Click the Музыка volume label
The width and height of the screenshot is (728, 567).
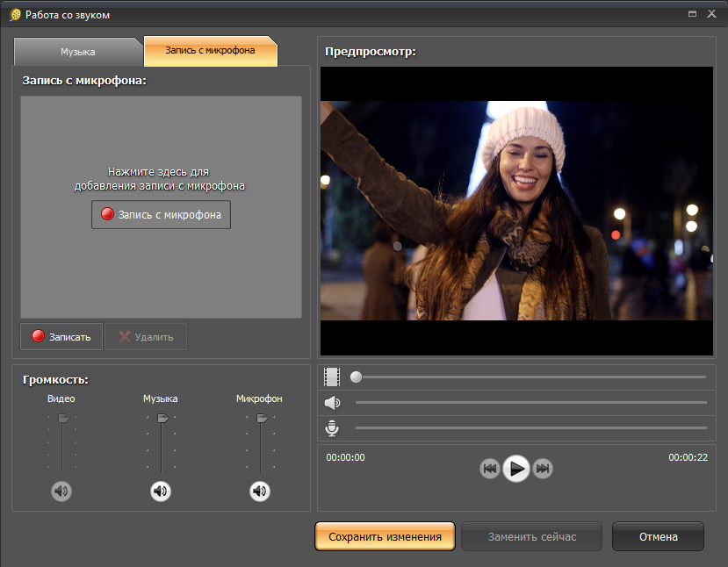pyautogui.click(x=160, y=398)
